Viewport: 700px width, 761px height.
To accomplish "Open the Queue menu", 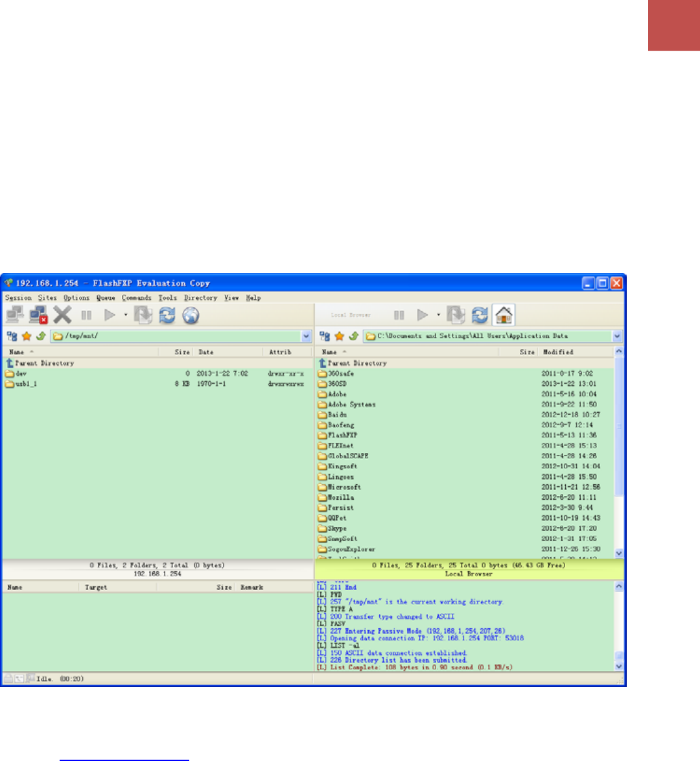I will tap(106, 298).
